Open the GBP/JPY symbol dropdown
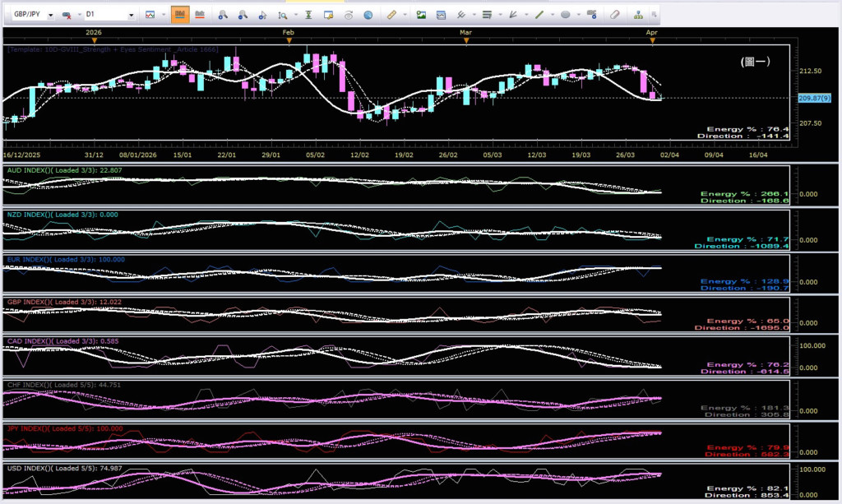 51,16
